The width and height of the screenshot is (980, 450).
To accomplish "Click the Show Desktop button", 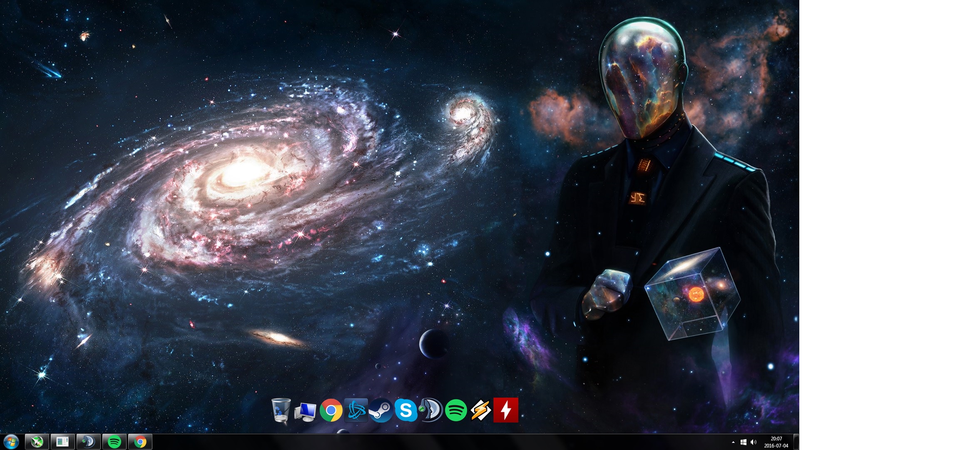I will pos(796,442).
